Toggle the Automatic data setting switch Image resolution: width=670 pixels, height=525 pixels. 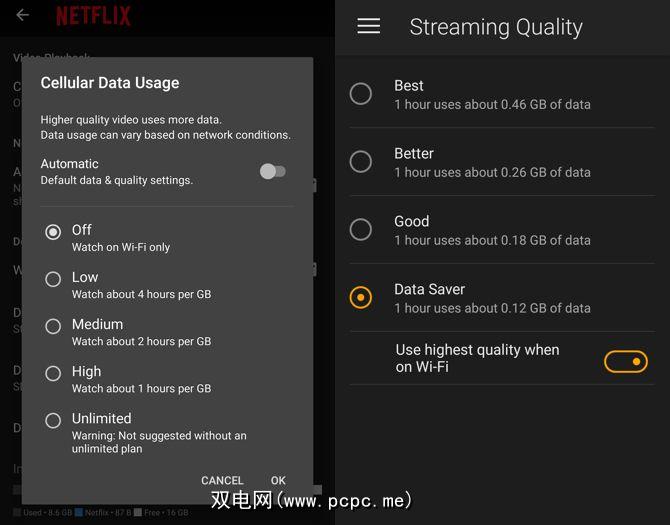point(273,172)
